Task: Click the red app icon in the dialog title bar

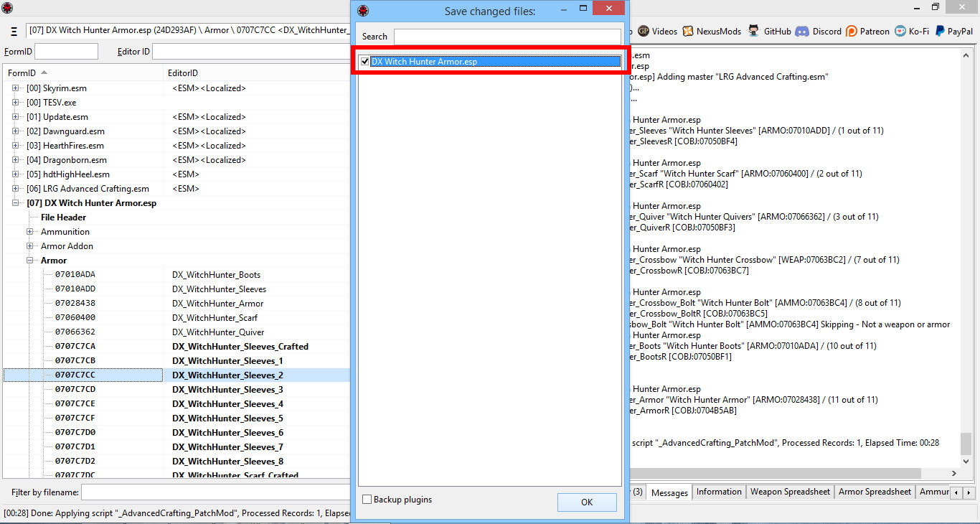Action: (363, 11)
